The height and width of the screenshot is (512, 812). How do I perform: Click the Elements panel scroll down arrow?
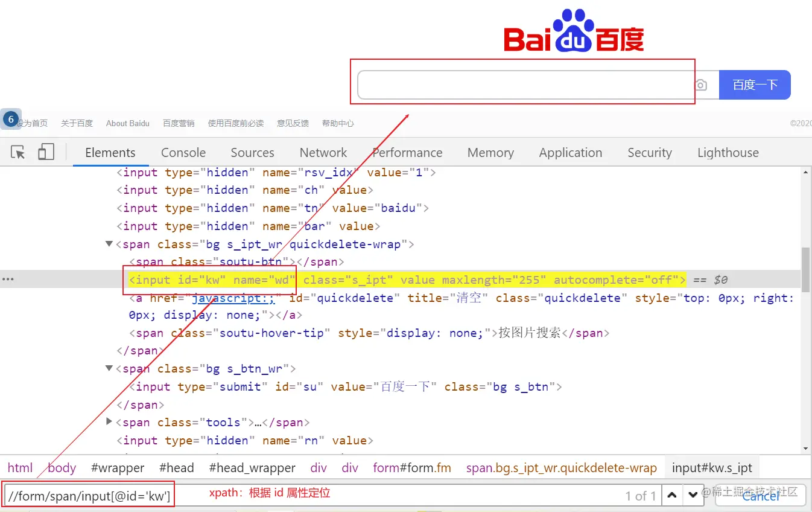point(805,449)
